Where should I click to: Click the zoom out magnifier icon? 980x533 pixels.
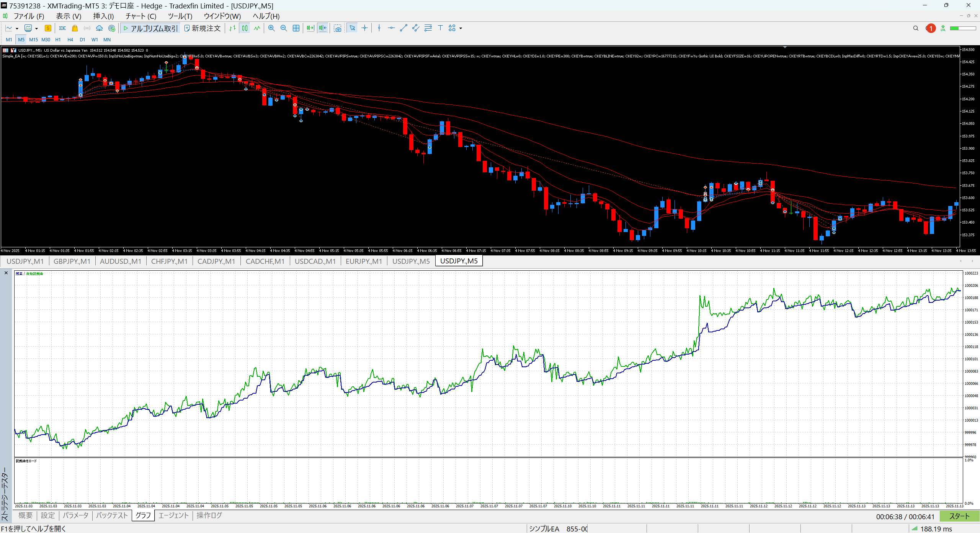click(x=284, y=28)
